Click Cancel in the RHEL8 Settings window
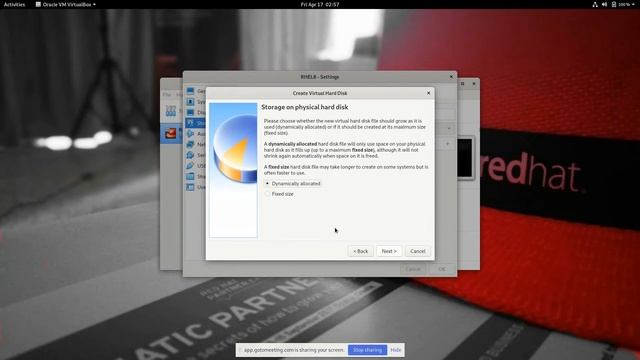The width and height of the screenshot is (640, 360). (413, 269)
